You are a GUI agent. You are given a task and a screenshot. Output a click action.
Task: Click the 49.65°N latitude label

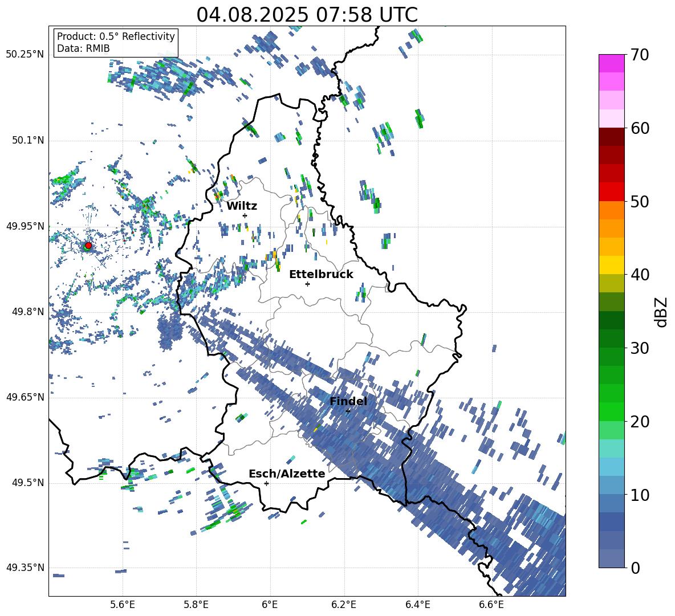[x=25, y=397]
